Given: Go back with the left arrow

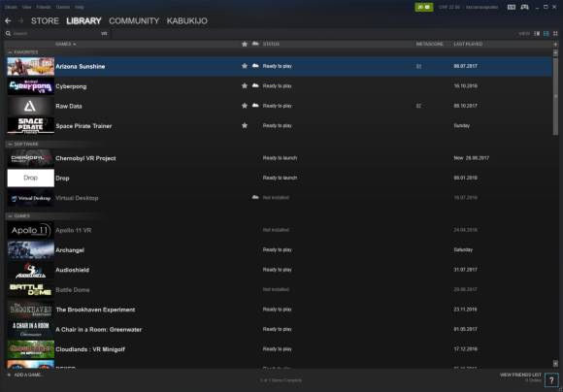Looking at the screenshot, I should pyautogui.click(x=8, y=20).
